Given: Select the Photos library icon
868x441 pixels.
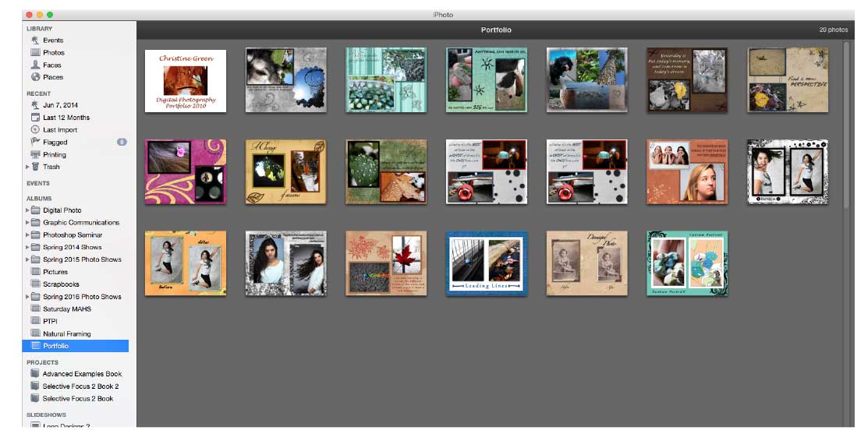Looking at the screenshot, I should point(35,52).
